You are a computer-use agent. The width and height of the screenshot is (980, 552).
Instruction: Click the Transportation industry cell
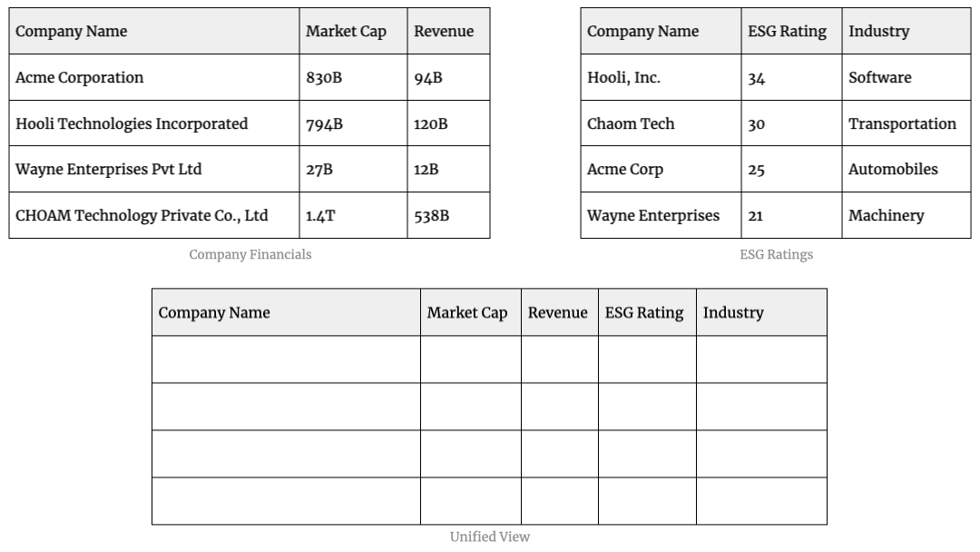(x=906, y=123)
